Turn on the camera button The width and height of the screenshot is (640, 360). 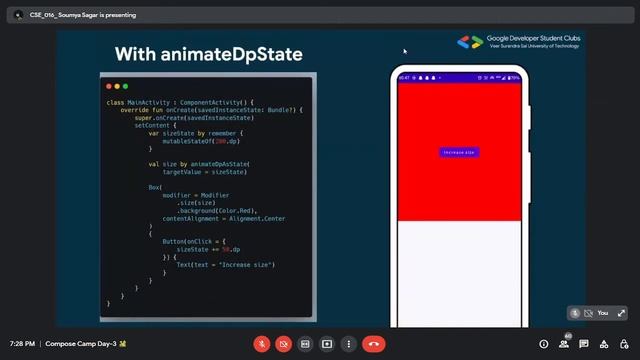(x=284, y=344)
